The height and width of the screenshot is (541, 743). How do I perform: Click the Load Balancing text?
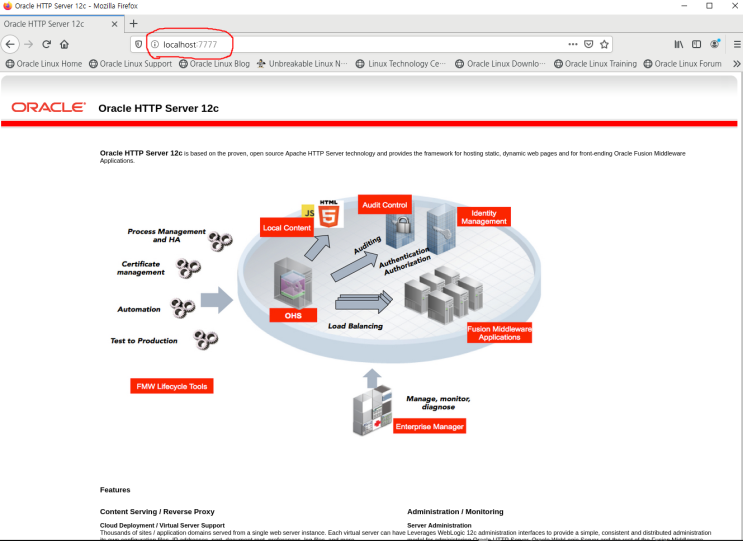coord(355,326)
